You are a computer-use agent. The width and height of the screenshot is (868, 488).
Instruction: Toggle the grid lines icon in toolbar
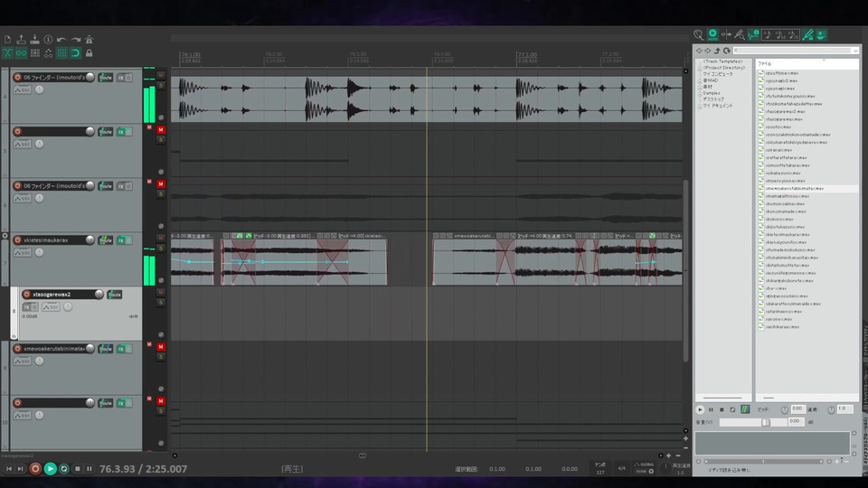(x=61, y=53)
